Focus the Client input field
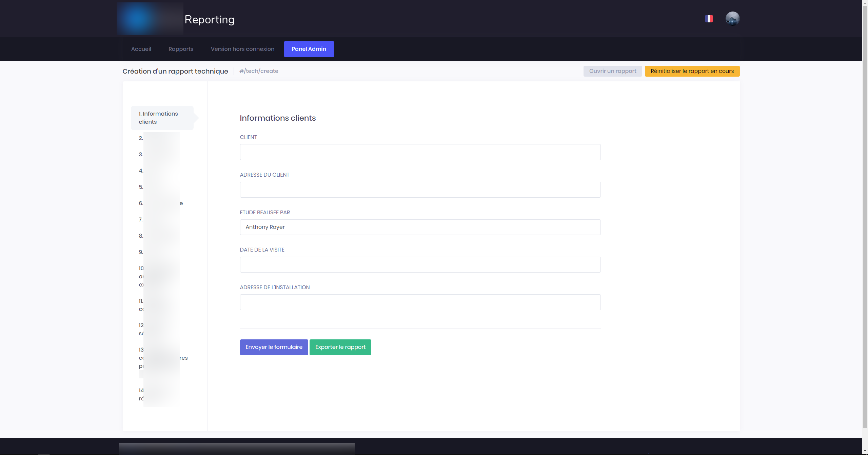Image resolution: width=868 pixels, height=455 pixels. point(420,152)
